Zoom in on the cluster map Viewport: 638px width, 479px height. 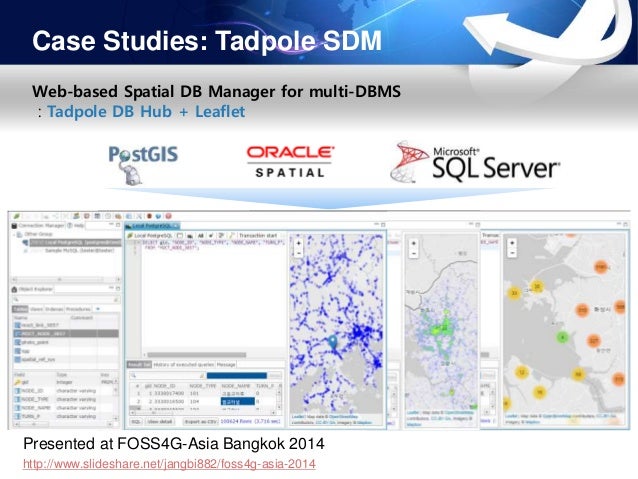click(x=512, y=243)
